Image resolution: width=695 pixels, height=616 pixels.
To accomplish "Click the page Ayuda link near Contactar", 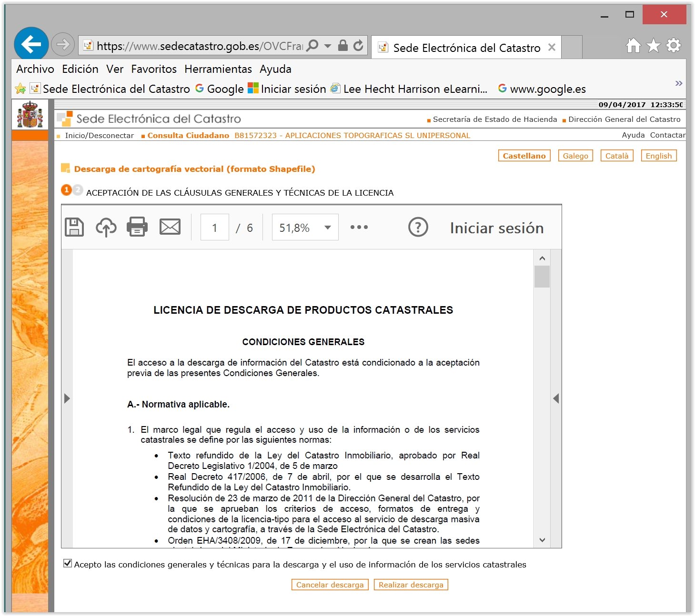I will click(x=633, y=135).
